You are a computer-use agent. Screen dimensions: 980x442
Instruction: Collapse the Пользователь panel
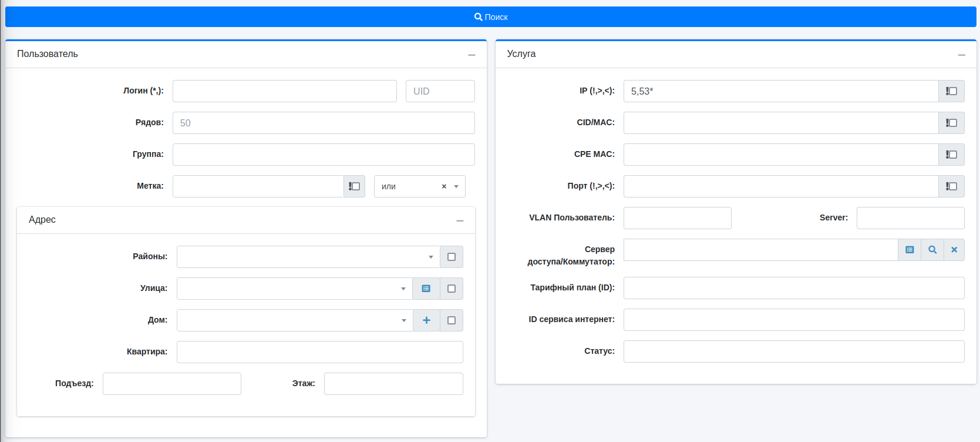pyautogui.click(x=472, y=55)
